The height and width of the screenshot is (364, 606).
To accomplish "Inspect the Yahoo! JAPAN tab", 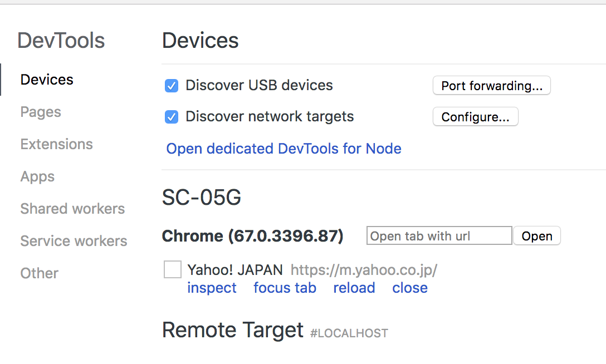I will pos(212,288).
